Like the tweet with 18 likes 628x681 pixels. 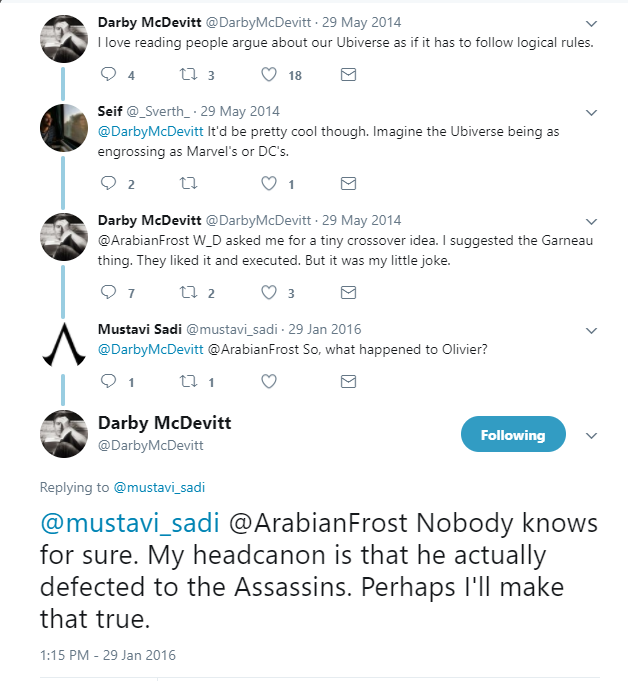coord(268,75)
